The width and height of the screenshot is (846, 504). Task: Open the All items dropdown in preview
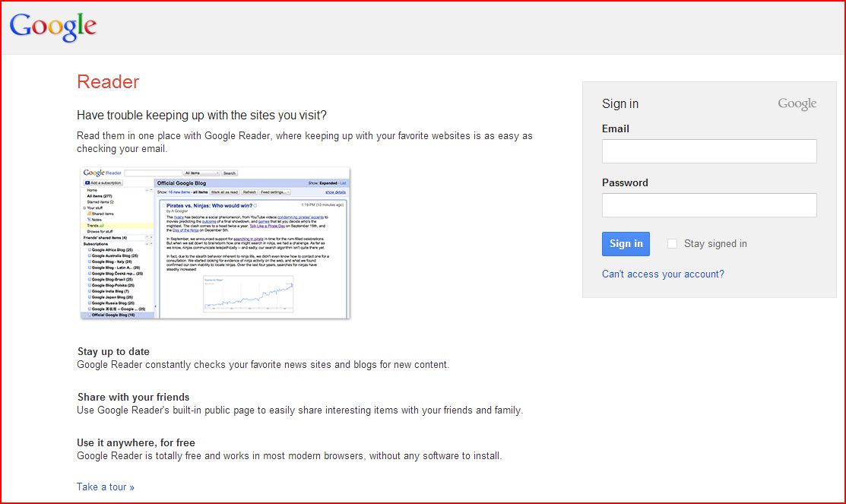click(x=201, y=173)
